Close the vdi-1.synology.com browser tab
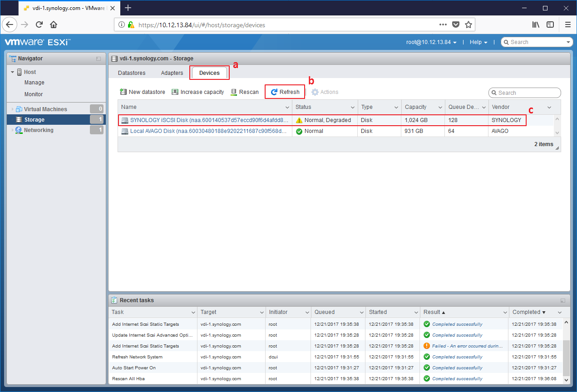Viewport: 577px width, 392px height. 112,8
